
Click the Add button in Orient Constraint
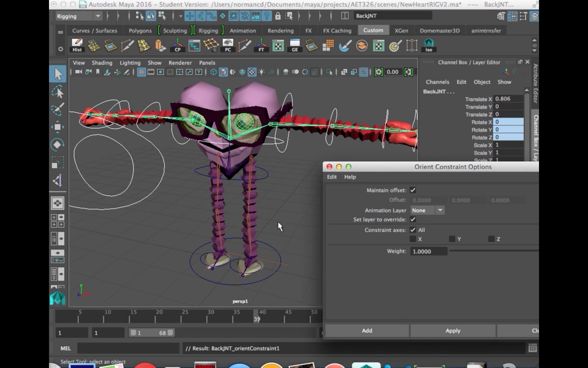coord(367,330)
